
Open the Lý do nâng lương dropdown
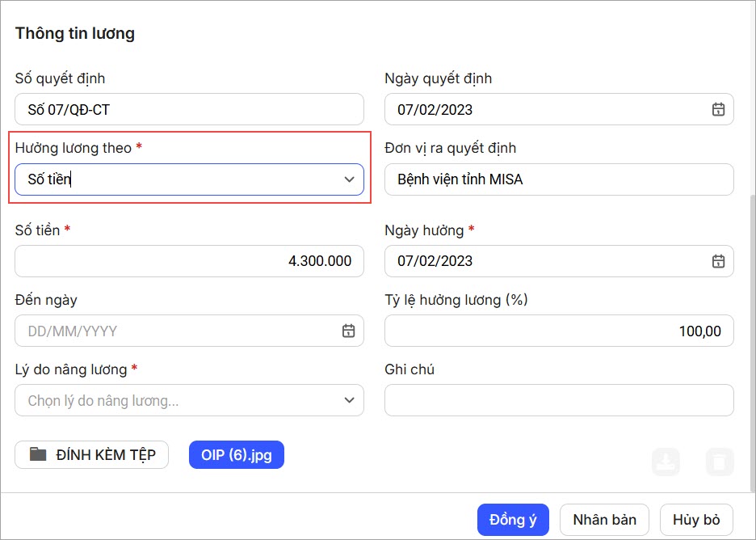coord(349,400)
